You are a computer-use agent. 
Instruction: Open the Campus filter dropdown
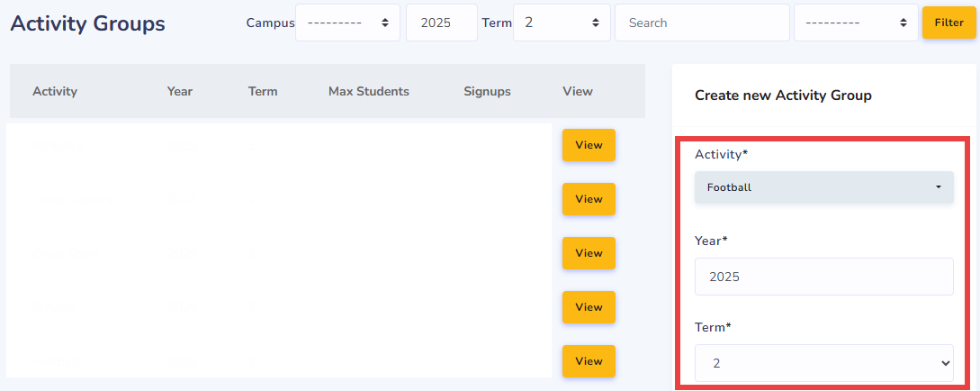(347, 23)
